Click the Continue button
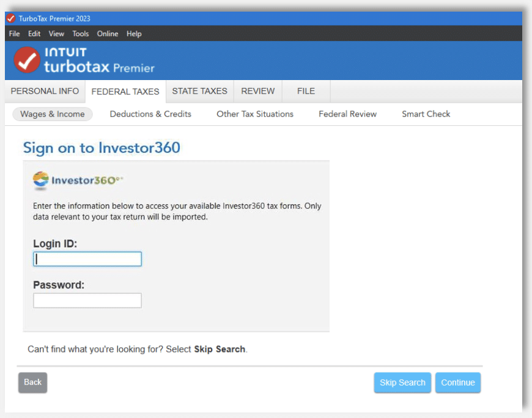Viewport: 532px width, 418px height. [x=458, y=382]
